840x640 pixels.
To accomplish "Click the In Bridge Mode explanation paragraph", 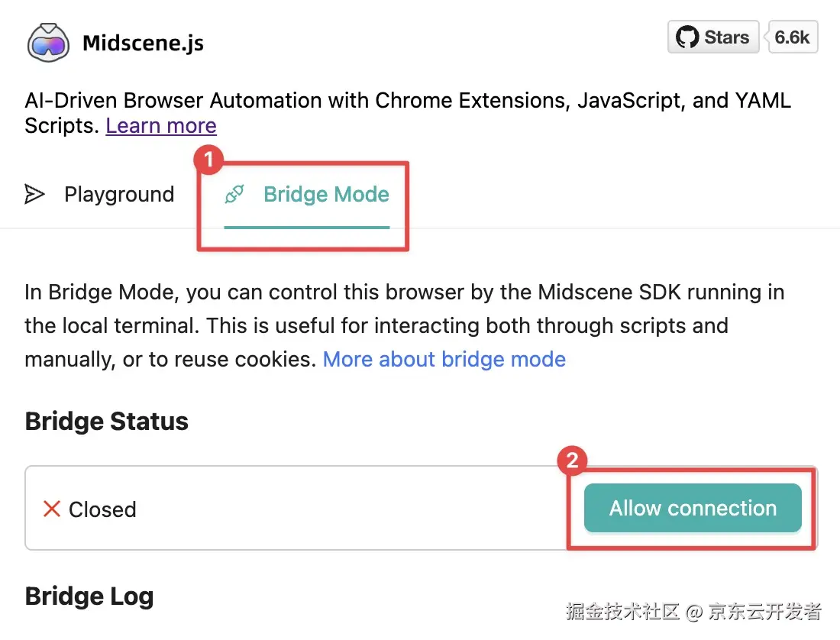I will 405,325.
